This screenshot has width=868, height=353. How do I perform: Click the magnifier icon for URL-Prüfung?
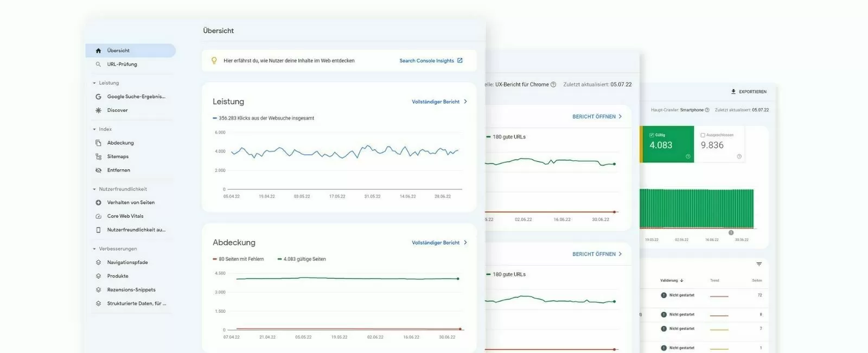(98, 64)
